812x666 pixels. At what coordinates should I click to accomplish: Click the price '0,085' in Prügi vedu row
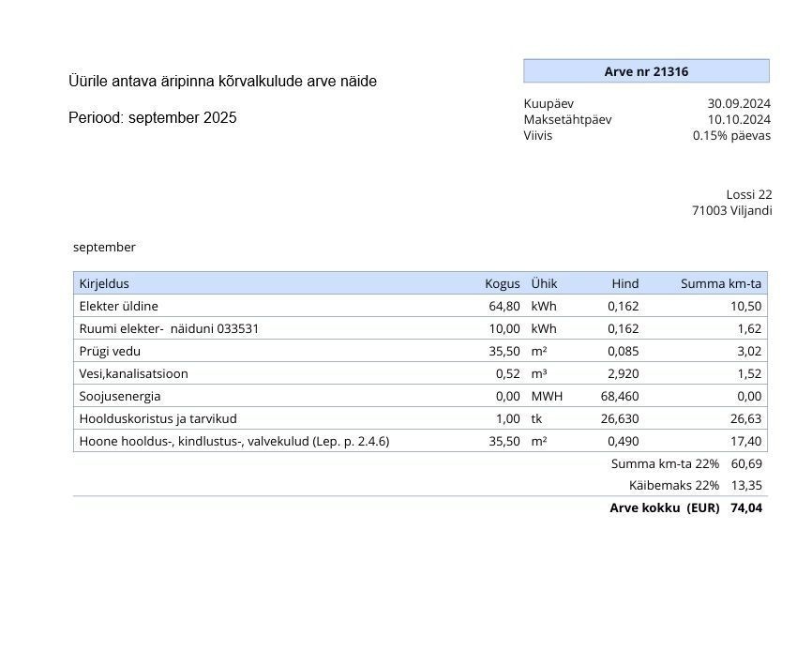tap(623, 351)
